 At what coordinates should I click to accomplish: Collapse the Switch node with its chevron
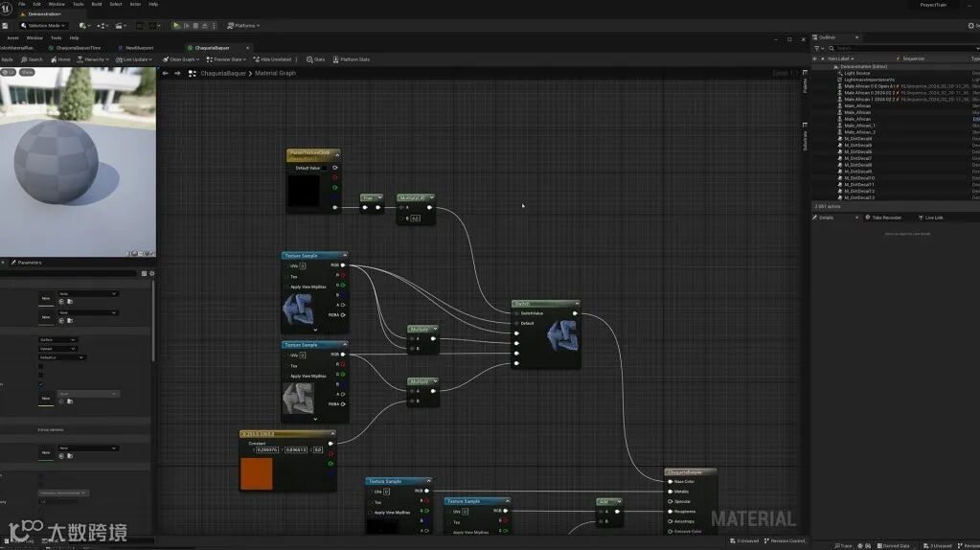click(x=577, y=303)
